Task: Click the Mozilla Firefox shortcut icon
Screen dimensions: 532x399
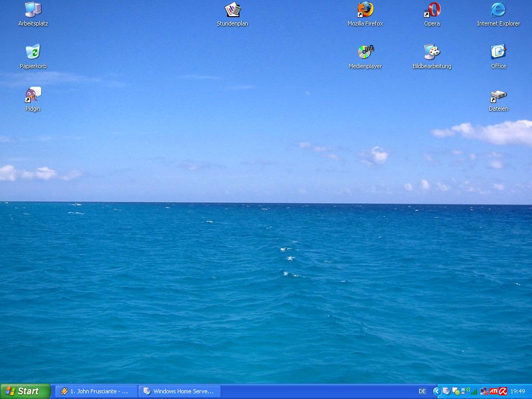Action: (365, 10)
